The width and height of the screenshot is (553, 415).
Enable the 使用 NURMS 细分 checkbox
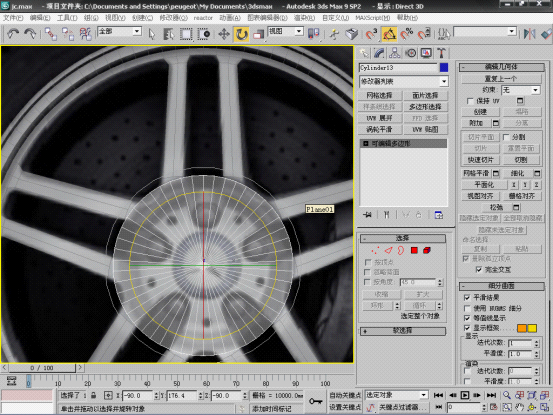click(467, 309)
